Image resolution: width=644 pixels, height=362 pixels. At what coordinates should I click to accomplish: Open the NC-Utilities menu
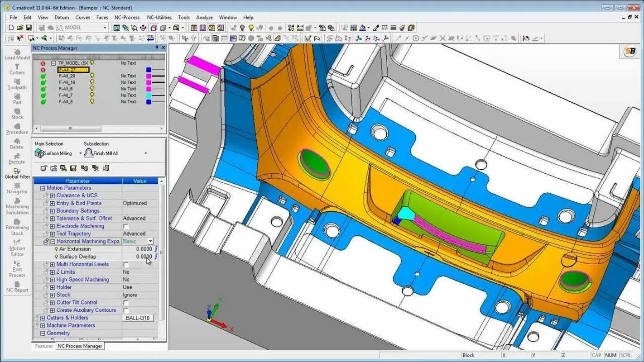[x=159, y=17]
